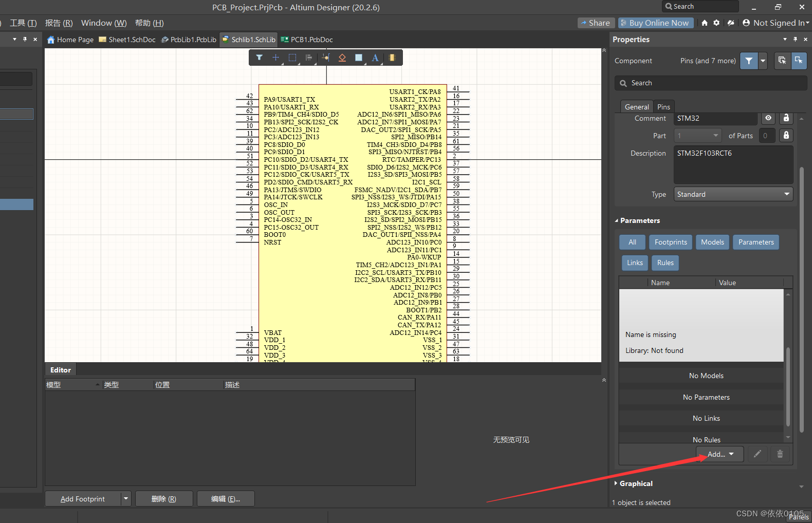The image size is (812, 523).
Task: Switch to PCB1.PcbDoc tab
Action: pos(307,40)
